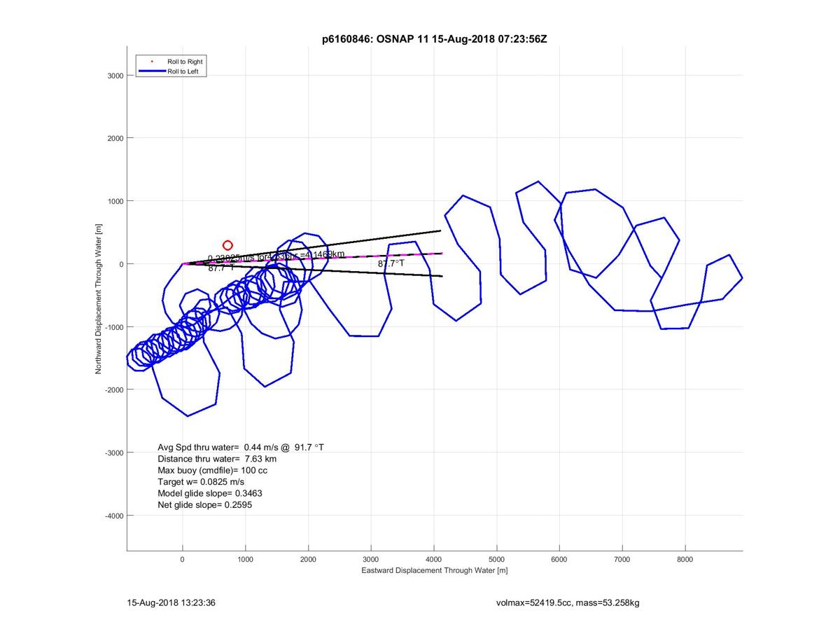Click the red circle marker on the plot

[x=227, y=245]
